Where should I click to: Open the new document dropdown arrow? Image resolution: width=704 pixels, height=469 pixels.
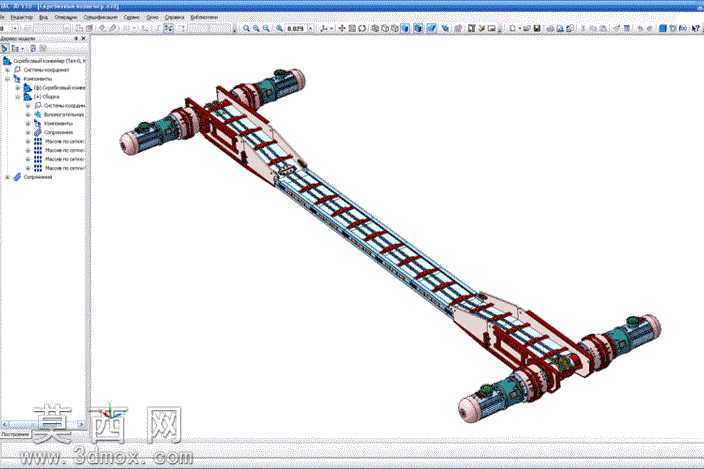[x=519, y=28]
